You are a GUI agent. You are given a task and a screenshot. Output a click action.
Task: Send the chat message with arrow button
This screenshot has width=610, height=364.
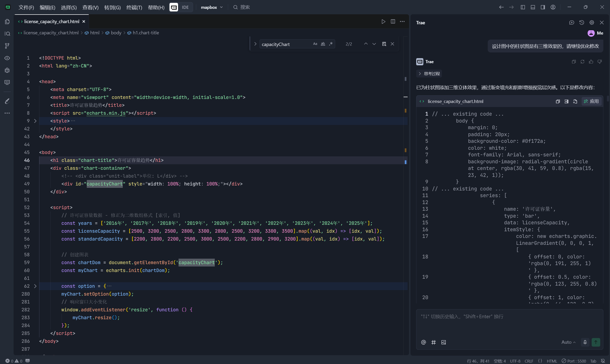[x=595, y=342]
